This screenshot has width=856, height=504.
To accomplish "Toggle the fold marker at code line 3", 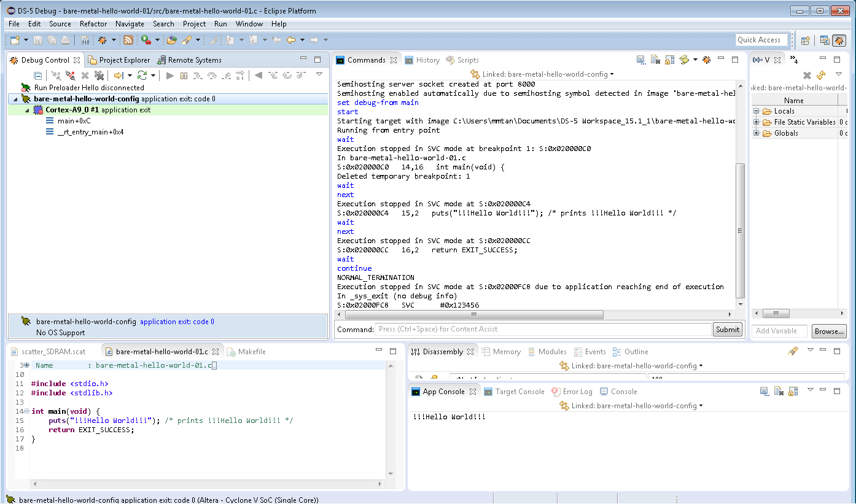I will [x=26, y=365].
